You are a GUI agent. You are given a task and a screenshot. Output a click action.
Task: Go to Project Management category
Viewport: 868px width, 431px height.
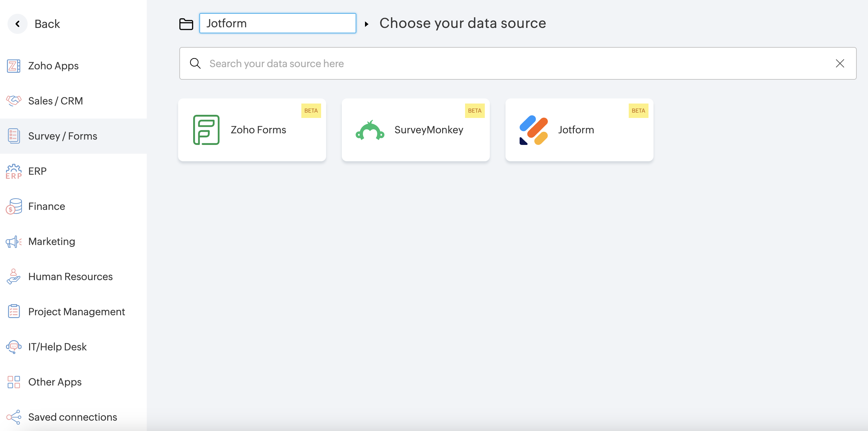point(77,312)
